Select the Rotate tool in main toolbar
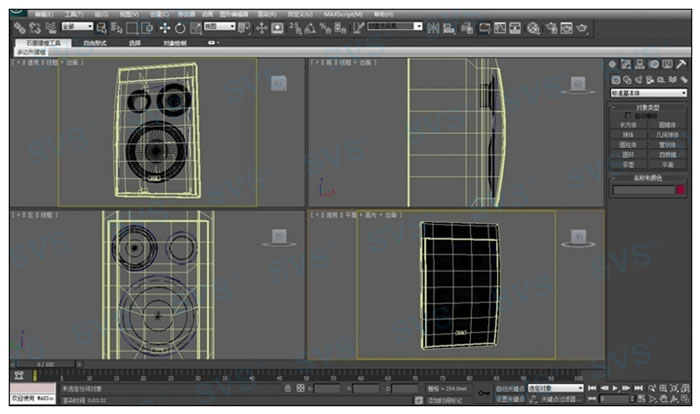The height and width of the screenshot is (414, 700). pos(179,28)
